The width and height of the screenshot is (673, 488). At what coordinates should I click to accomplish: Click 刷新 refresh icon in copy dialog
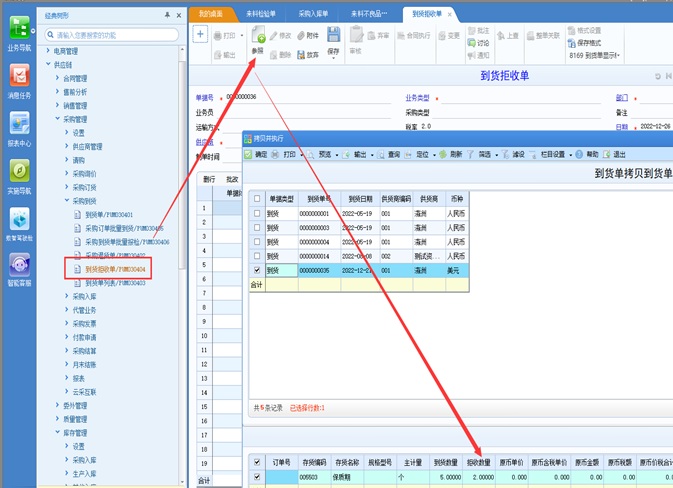pyautogui.click(x=443, y=154)
